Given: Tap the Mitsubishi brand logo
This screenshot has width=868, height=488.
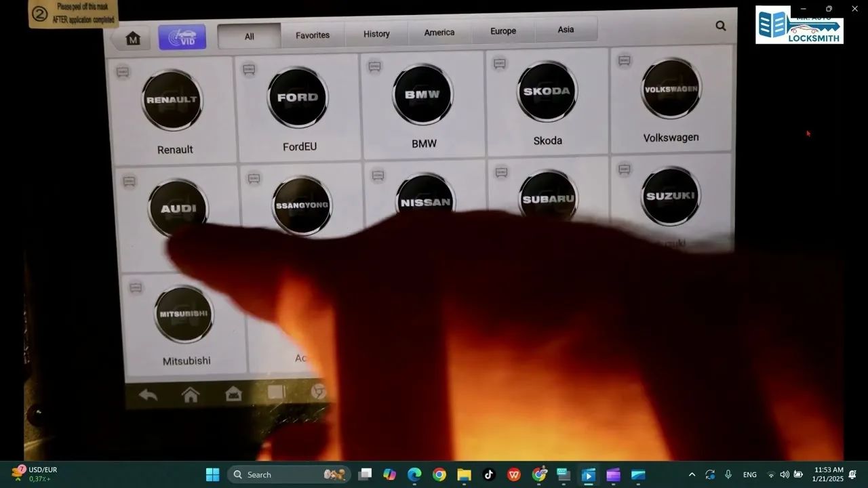Looking at the screenshot, I should coord(184,314).
